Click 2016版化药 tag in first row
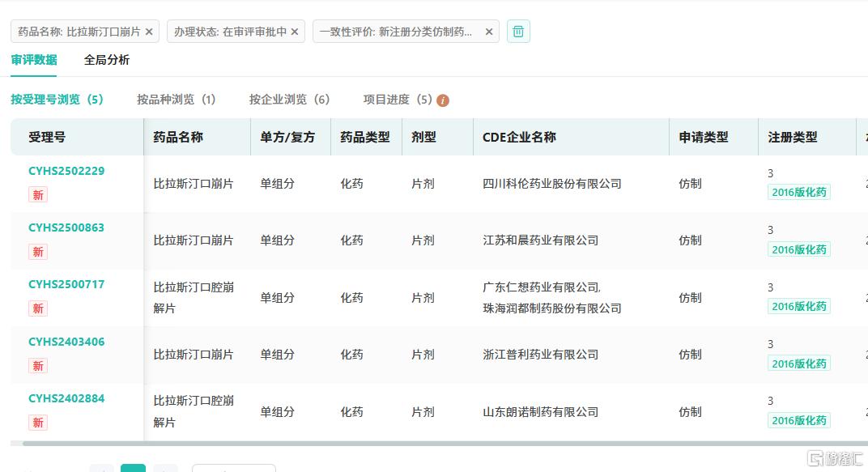 (x=798, y=193)
